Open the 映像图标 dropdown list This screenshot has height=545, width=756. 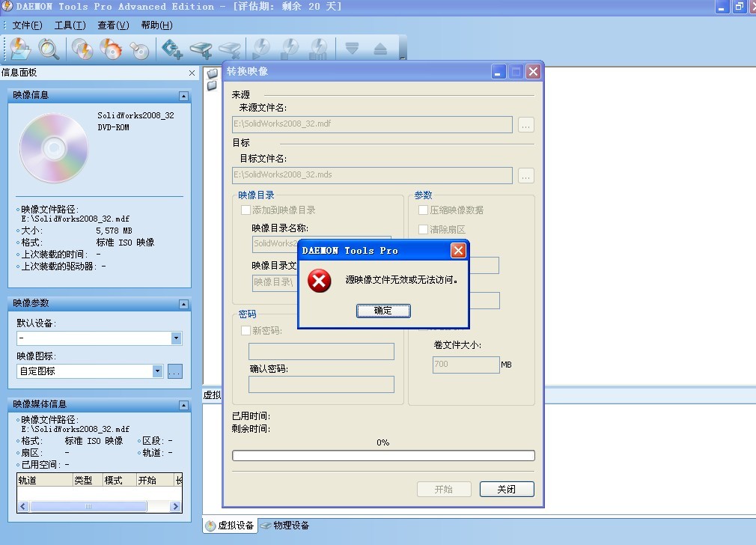coord(158,371)
